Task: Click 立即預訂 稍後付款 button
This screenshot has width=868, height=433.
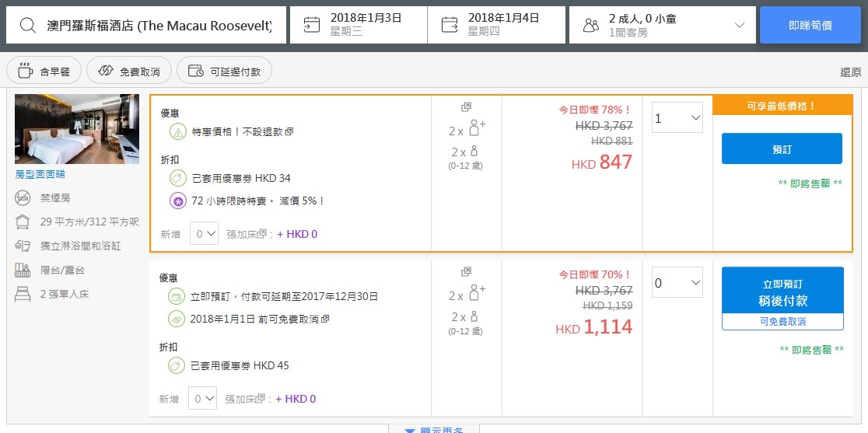Action: (x=782, y=292)
